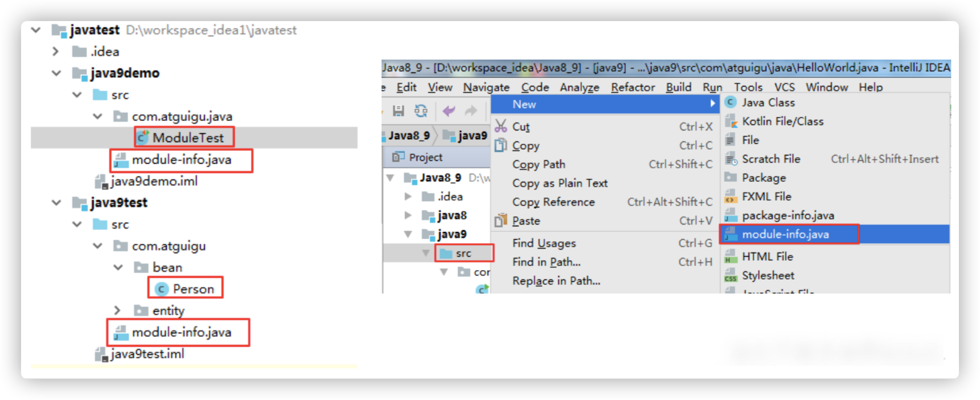The width and height of the screenshot is (980, 400).
Task: Click the Scratch File icon
Action: click(x=731, y=158)
